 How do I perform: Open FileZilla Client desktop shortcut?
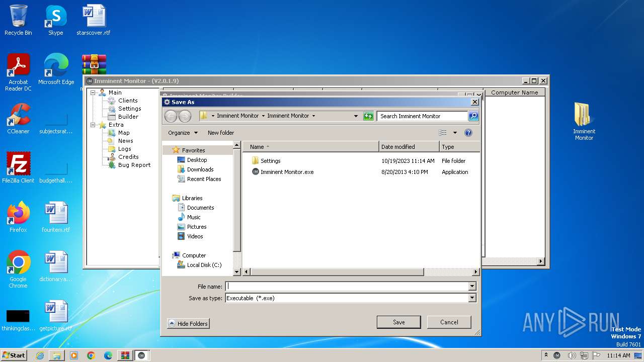coord(18,168)
